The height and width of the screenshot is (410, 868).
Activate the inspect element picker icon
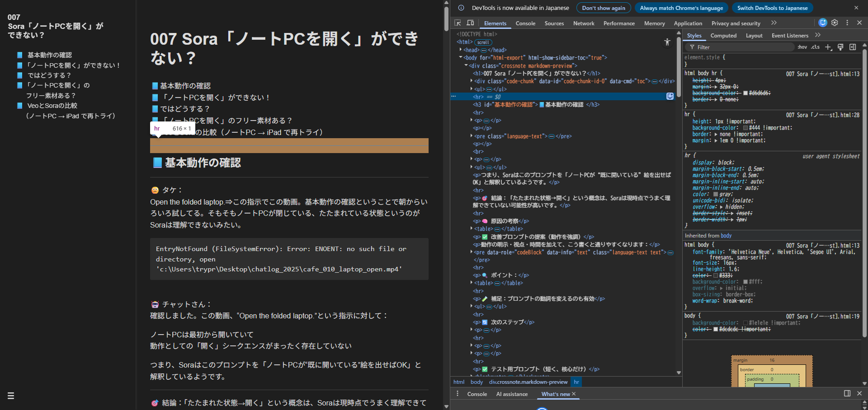[x=458, y=23]
